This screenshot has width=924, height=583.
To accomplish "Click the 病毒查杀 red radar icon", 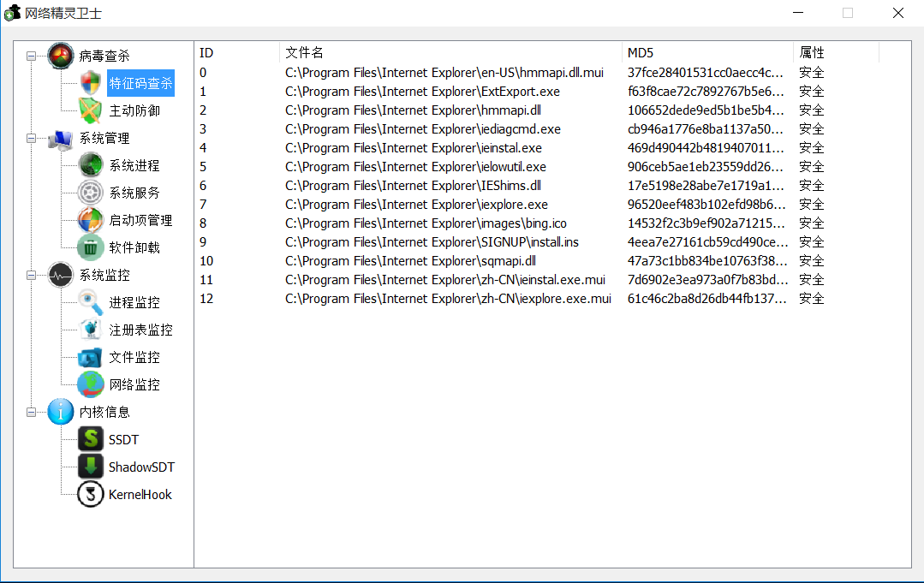I will pyautogui.click(x=61, y=56).
